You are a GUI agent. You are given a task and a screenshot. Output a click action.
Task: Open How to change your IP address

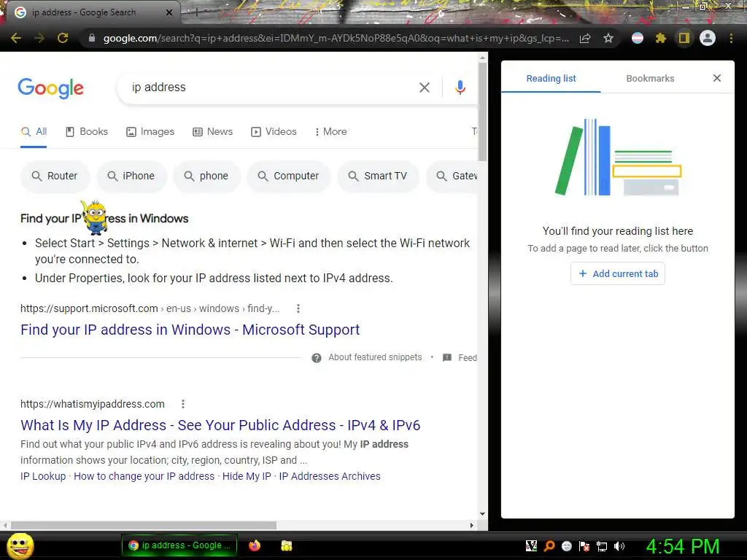[x=144, y=476]
